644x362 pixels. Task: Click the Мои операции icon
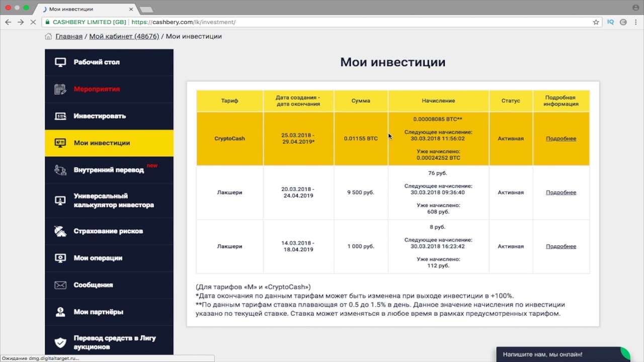pos(60,258)
